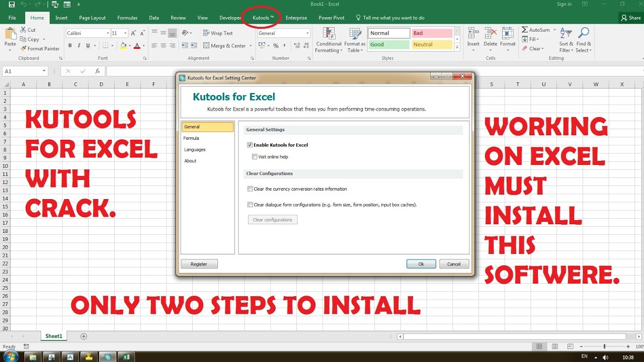
Task: Uncheck Enable Kutools for Excel
Action: coord(250,145)
